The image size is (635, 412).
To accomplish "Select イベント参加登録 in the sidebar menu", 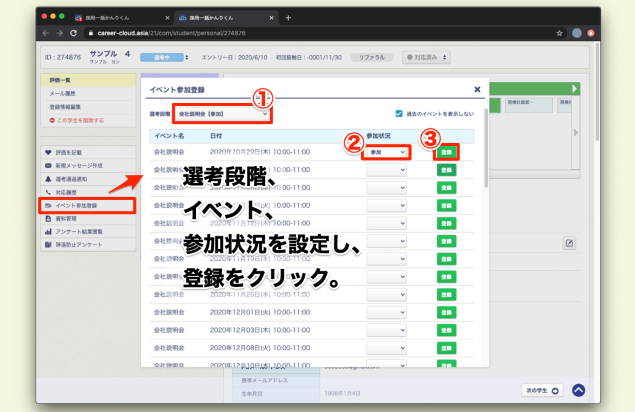I will click(x=86, y=205).
